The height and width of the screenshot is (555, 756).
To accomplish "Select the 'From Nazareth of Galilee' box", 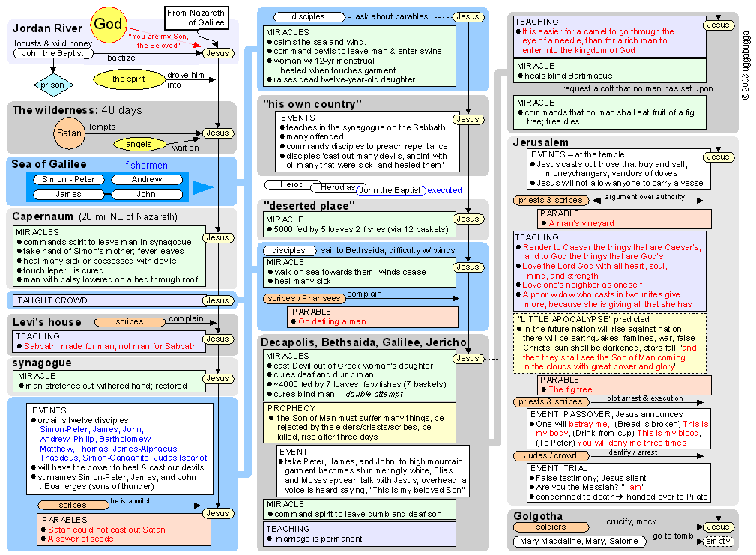I will [x=196, y=18].
